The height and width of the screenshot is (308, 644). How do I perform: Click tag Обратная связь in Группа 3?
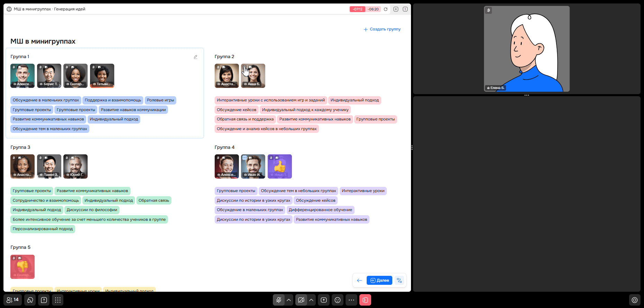154,201
